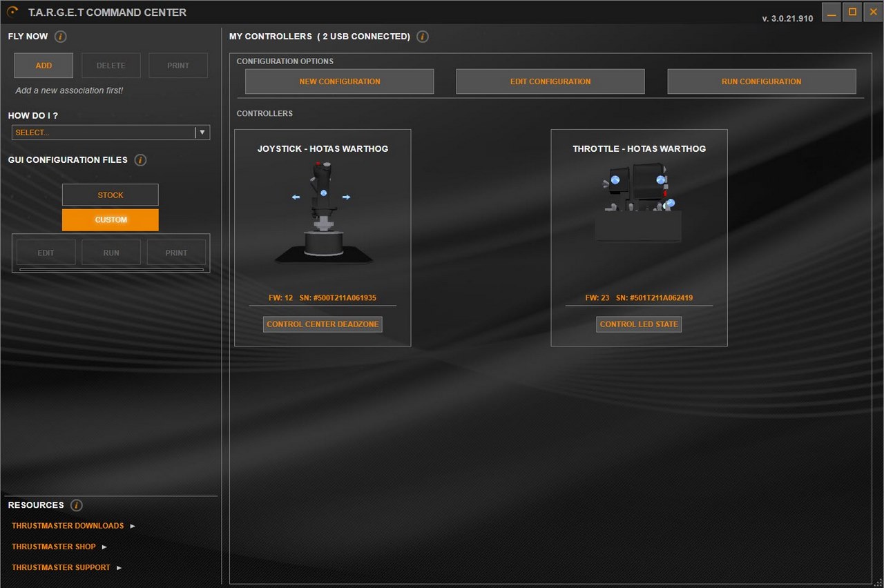Switch to CUSTOM configuration files
The width and height of the screenshot is (884, 588).
110,220
